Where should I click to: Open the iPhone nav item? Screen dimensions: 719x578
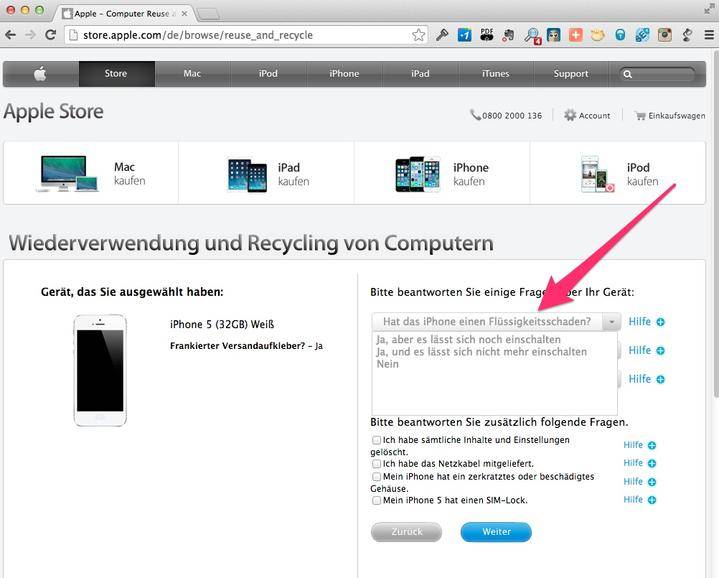click(x=344, y=74)
